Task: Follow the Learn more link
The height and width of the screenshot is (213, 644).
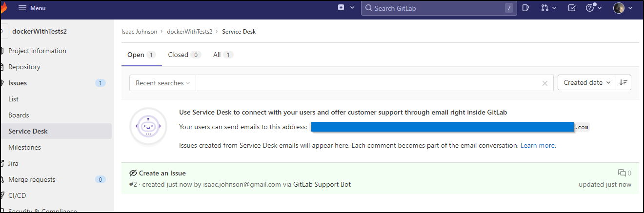Action: pos(537,145)
